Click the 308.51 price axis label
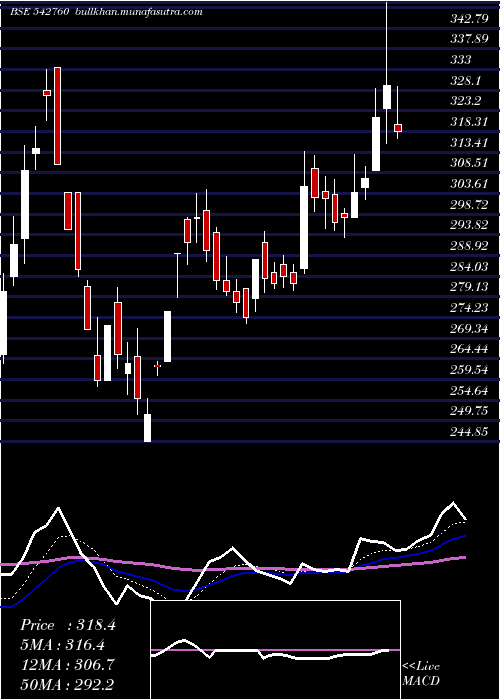 tap(469, 163)
